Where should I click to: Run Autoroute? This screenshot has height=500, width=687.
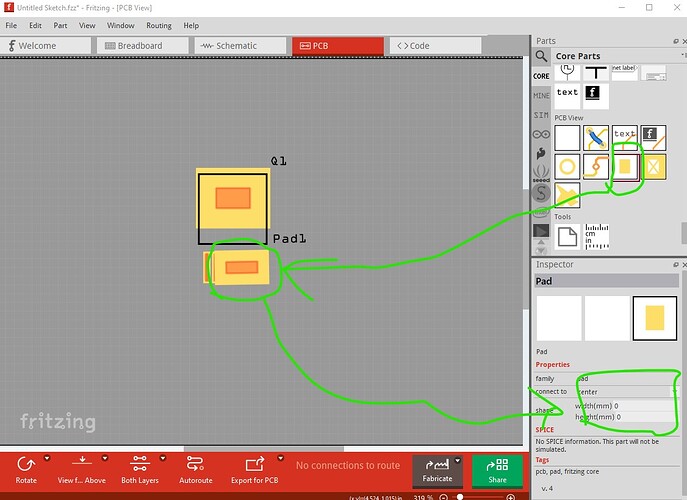click(x=195, y=470)
